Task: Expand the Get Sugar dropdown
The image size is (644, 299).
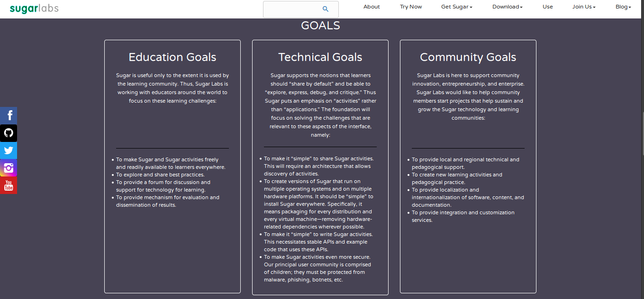Action: pyautogui.click(x=456, y=7)
